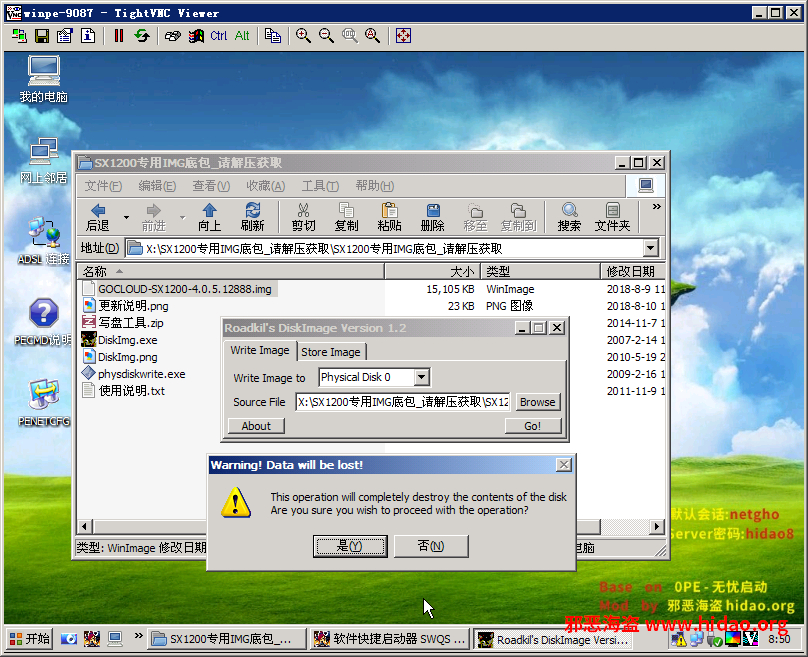Expand the 后退 (Back) history arrow
This screenshot has width=808, height=657.
(x=126, y=216)
